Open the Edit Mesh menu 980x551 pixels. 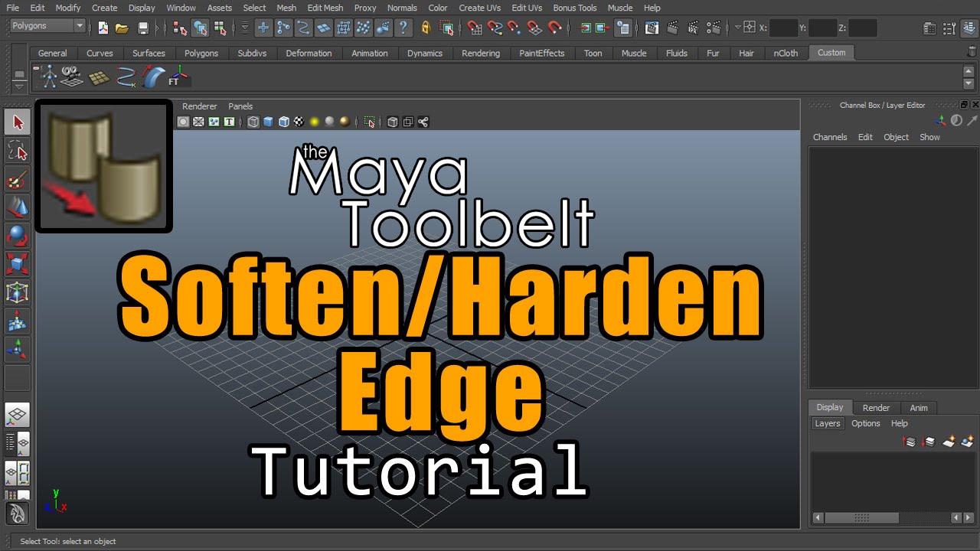click(x=325, y=8)
